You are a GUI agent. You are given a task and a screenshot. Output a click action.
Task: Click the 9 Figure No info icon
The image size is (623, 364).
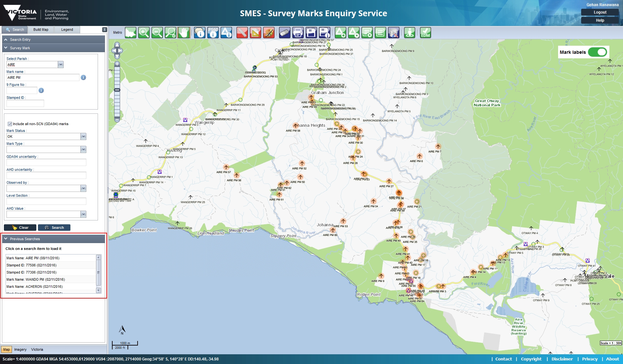41,90
